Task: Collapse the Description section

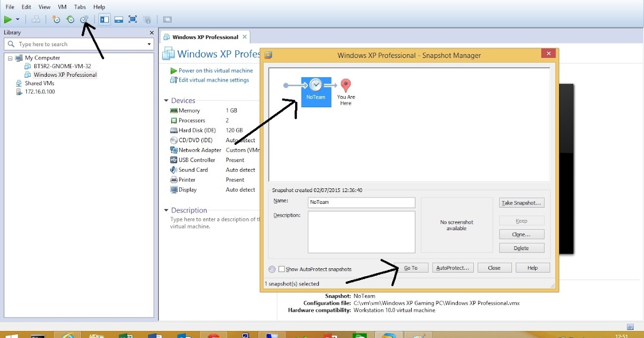Action: pos(166,210)
